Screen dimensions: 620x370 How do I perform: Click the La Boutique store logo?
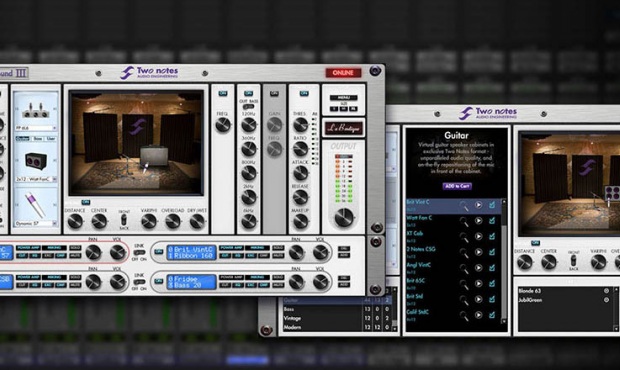(x=343, y=128)
